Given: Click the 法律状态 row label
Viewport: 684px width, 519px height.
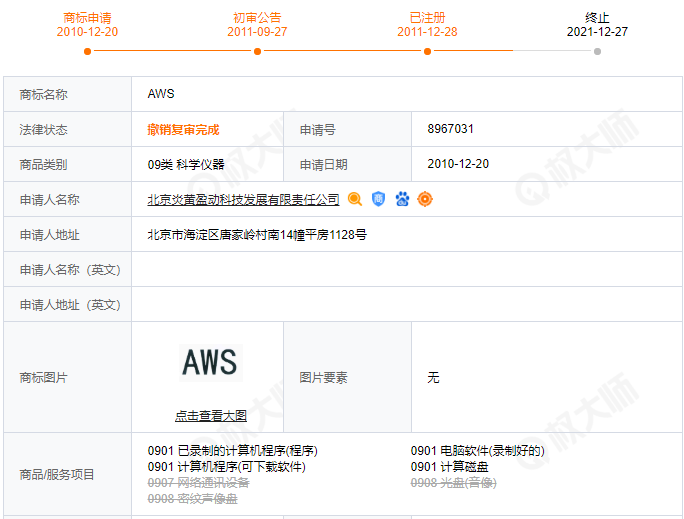Looking at the screenshot, I should point(44,130).
